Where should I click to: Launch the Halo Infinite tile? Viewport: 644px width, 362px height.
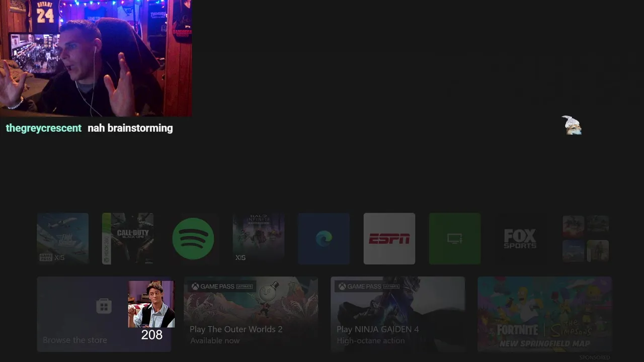tap(259, 238)
